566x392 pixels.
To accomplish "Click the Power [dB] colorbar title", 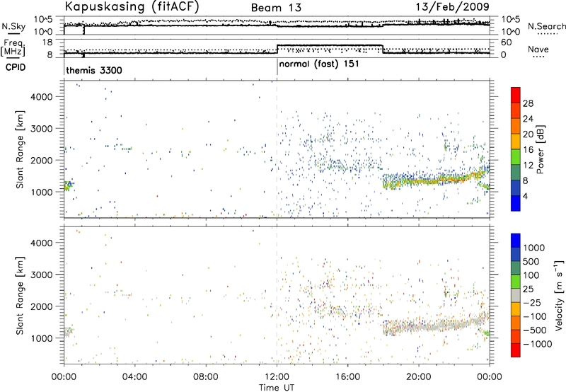I will click(x=541, y=149).
